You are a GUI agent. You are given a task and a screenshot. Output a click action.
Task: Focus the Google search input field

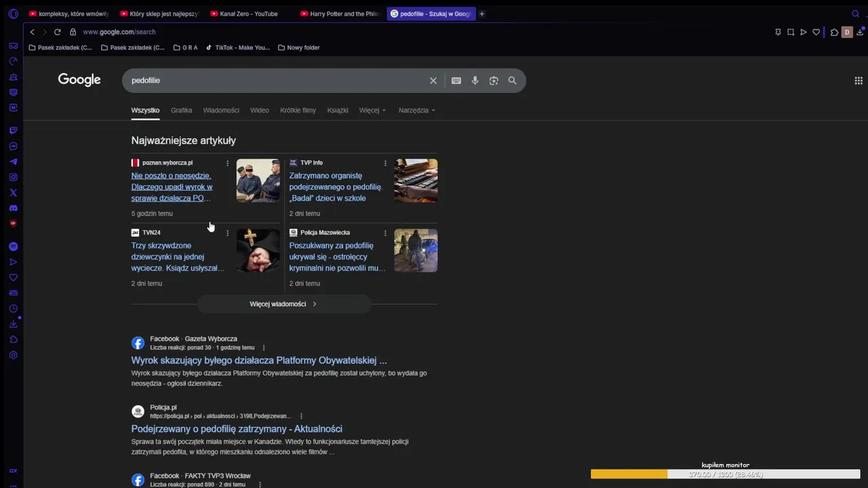point(278,81)
